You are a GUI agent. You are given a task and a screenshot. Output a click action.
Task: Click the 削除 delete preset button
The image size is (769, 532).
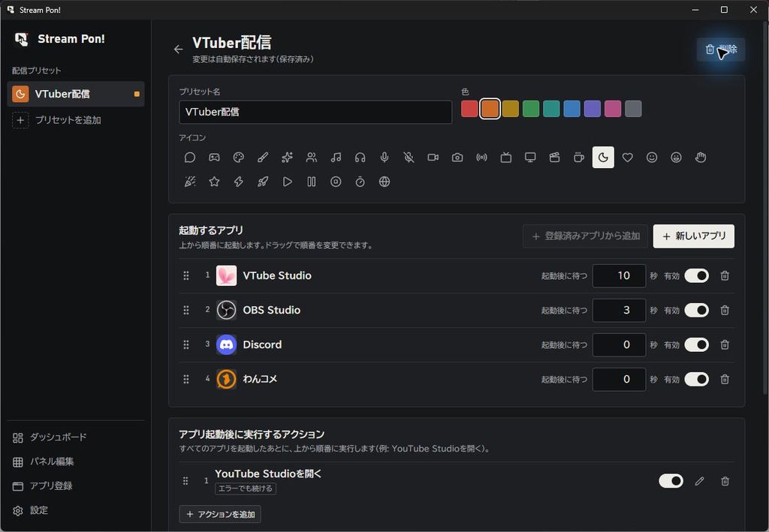coord(720,50)
